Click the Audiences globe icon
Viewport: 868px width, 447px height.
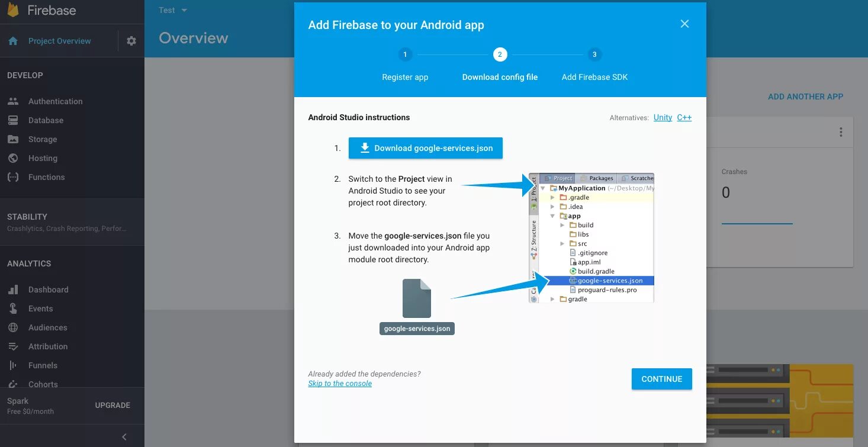click(x=13, y=327)
